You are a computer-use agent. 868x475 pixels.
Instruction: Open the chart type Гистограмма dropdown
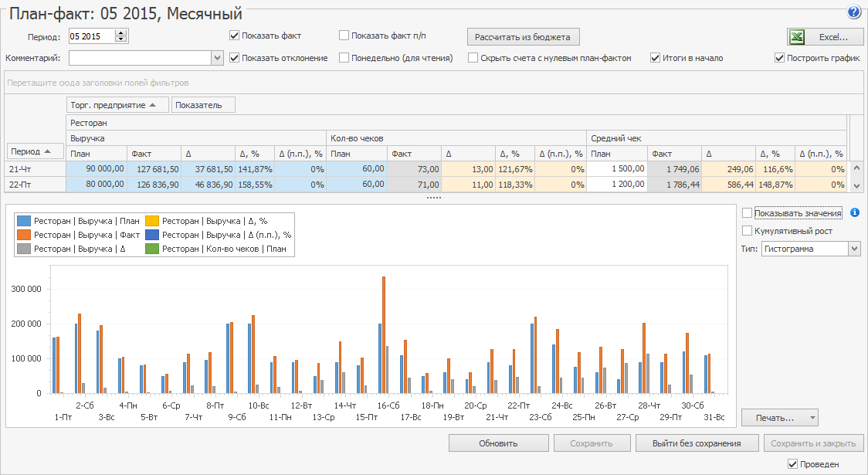pos(853,249)
